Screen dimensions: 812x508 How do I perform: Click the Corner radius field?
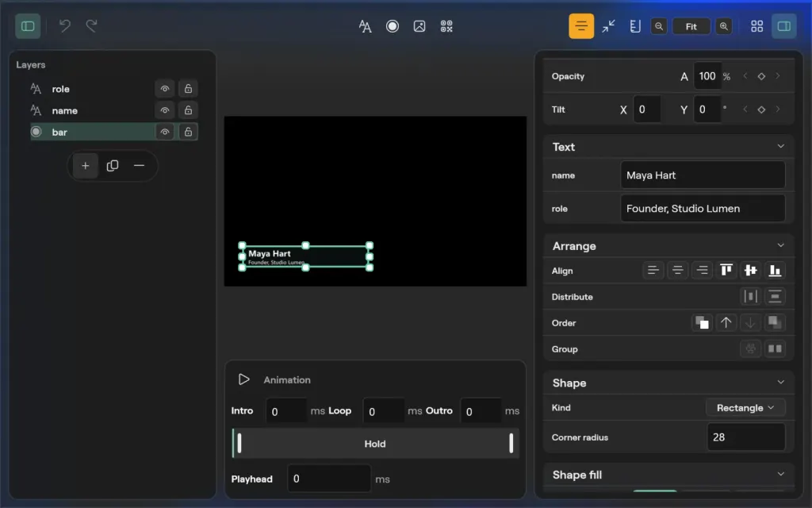point(746,437)
